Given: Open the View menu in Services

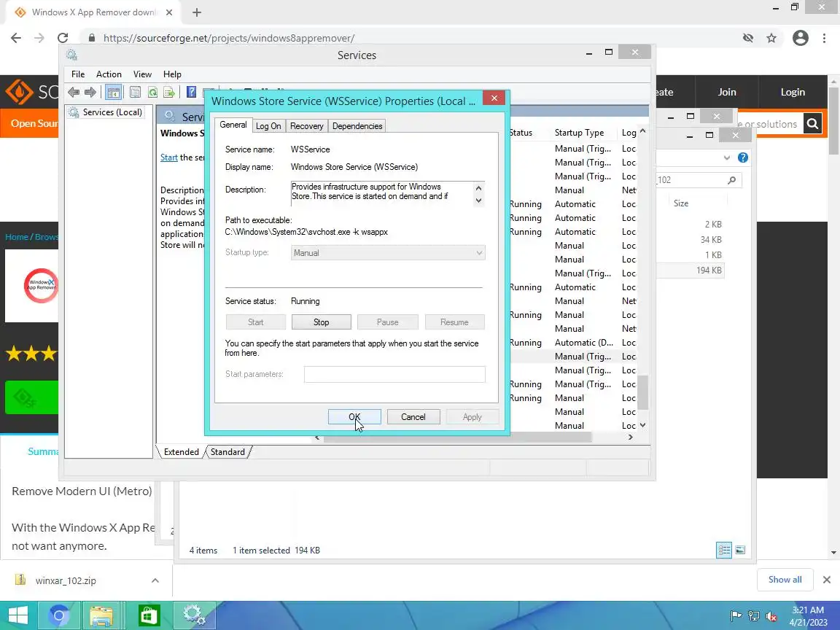Looking at the screenshot, I should tap(142, 74).
